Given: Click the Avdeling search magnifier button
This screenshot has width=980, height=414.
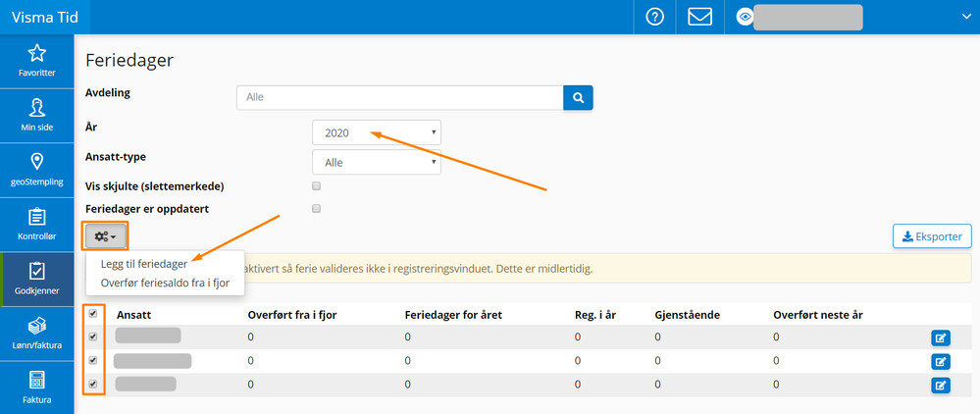Looking at the screenshot, I should click(x=578, y=97).
